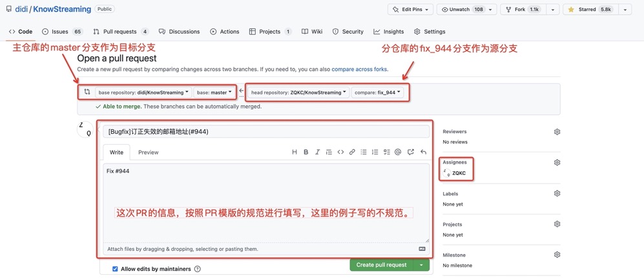Open the base repository dropdown

[x=143, y=92]
